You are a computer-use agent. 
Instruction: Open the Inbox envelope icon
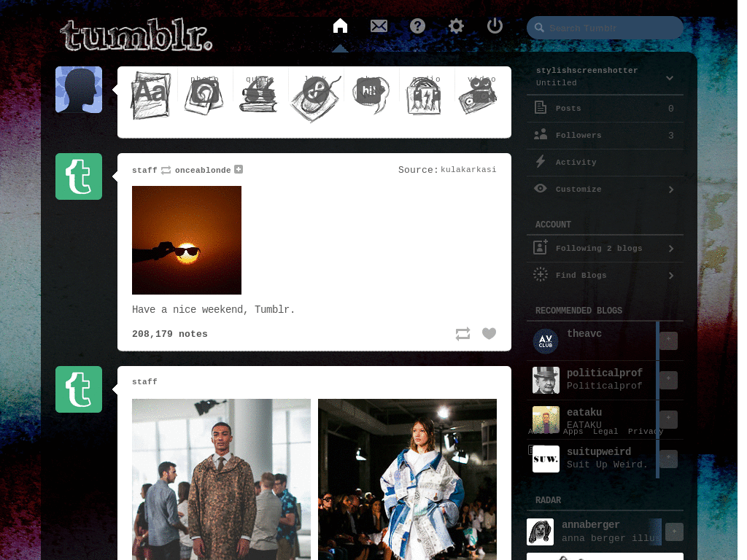coord(379,26)
